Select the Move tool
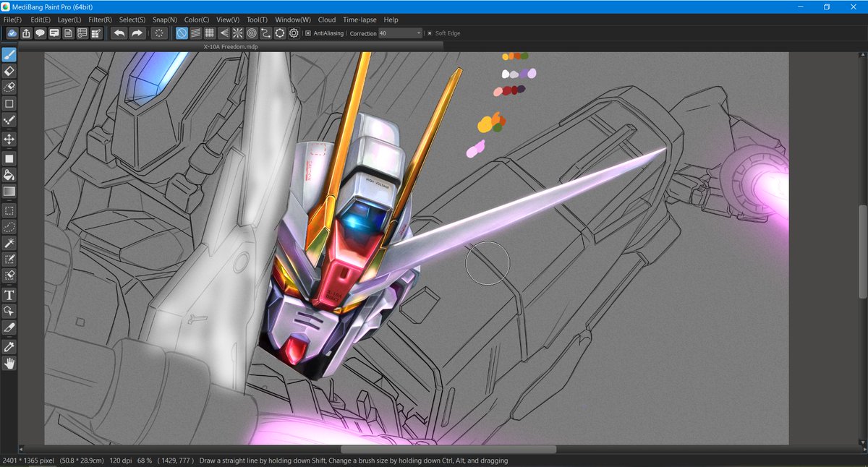 [x=9, y=139]
